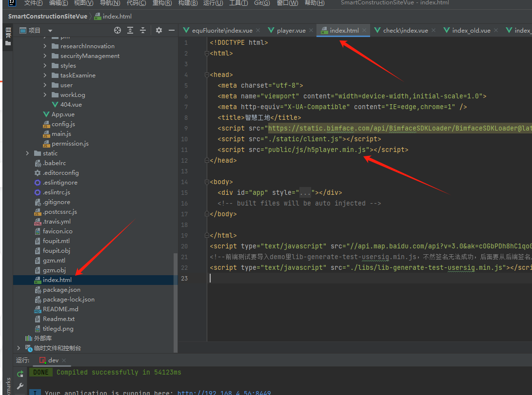
Task: Switch to the player.vue tab
Action: [x=291, y=31]
